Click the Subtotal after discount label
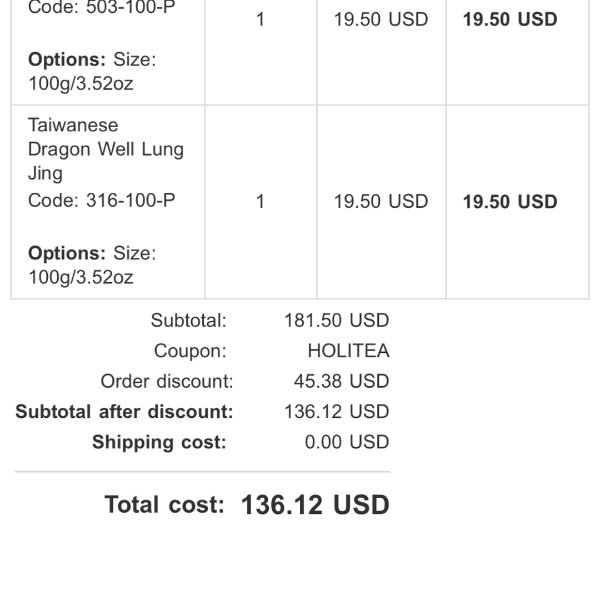Viewport: 600px width, 600px height. (124, 412)
